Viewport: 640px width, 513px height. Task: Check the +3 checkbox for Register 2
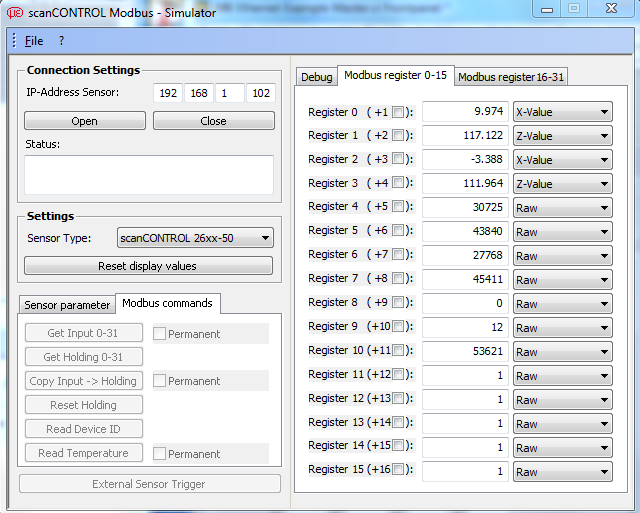398,158
